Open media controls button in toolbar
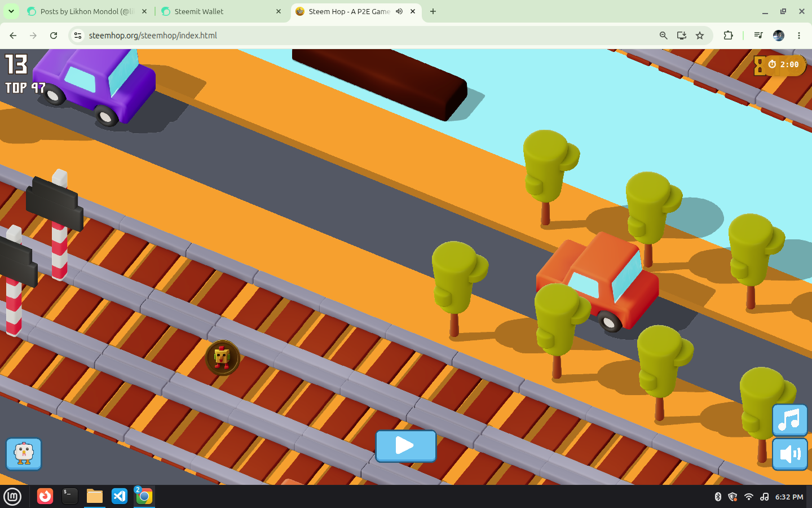This screenshot has height=508, width=812. pyautogui.click(x=758, y=36)
